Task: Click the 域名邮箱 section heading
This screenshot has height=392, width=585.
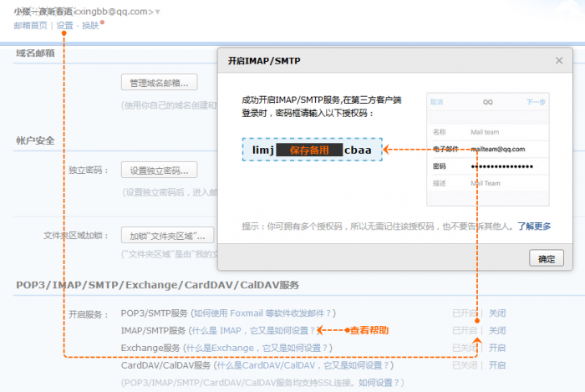Action: (x=35, y=53)
